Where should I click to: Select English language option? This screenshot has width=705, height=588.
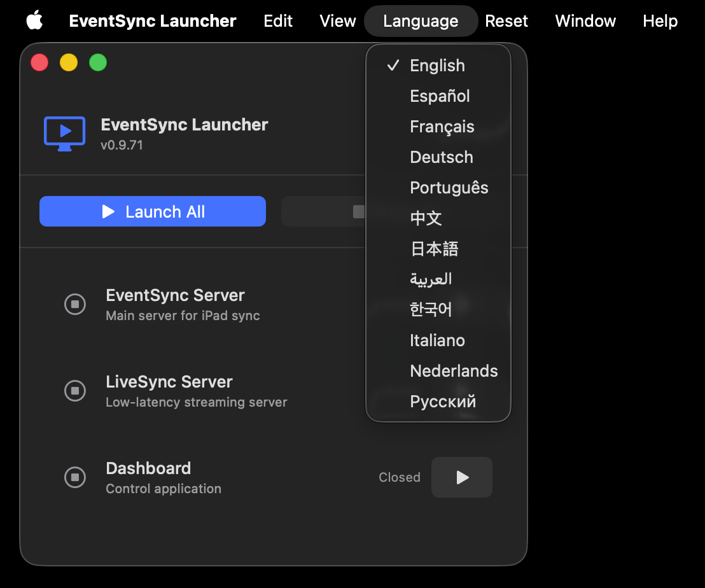click(438, 66)
